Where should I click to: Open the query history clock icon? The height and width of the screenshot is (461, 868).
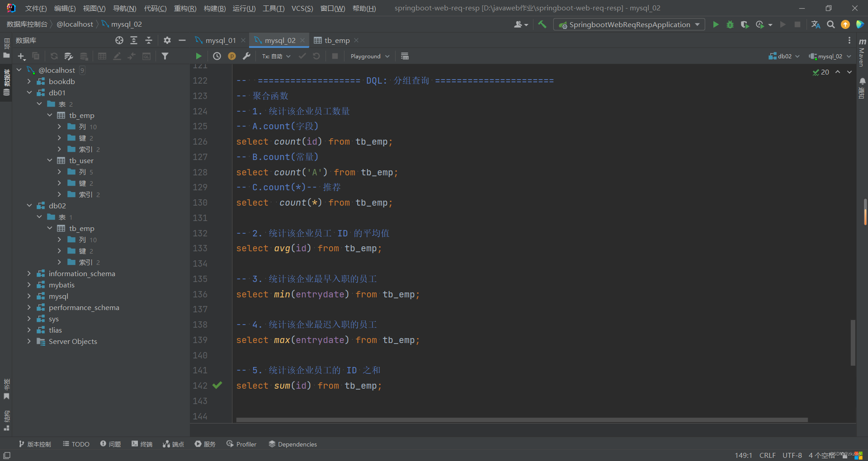217,56
